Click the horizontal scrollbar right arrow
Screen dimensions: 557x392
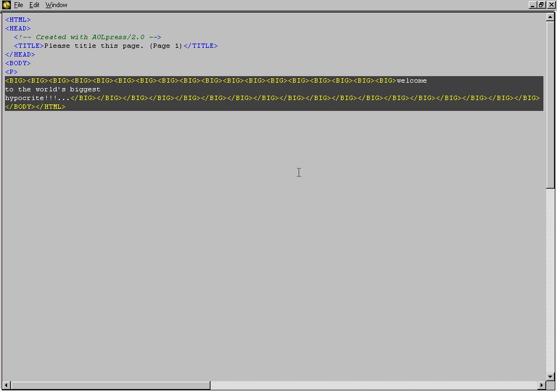[x=541, y=385]
